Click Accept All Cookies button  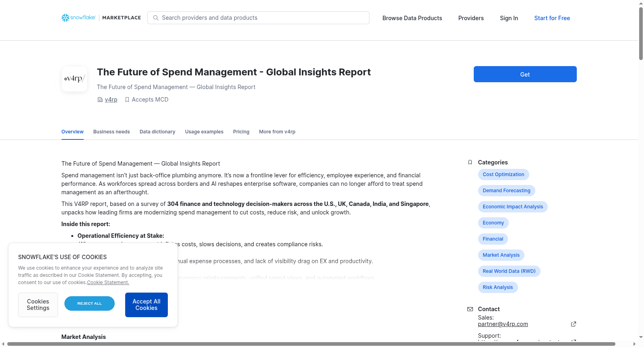coord(147,305)
